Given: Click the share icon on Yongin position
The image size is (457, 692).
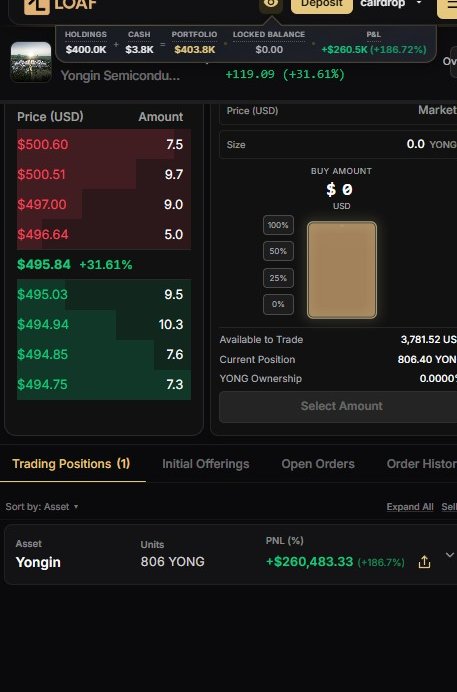Looking at the screenshot, I should click(x=424, y=562).
